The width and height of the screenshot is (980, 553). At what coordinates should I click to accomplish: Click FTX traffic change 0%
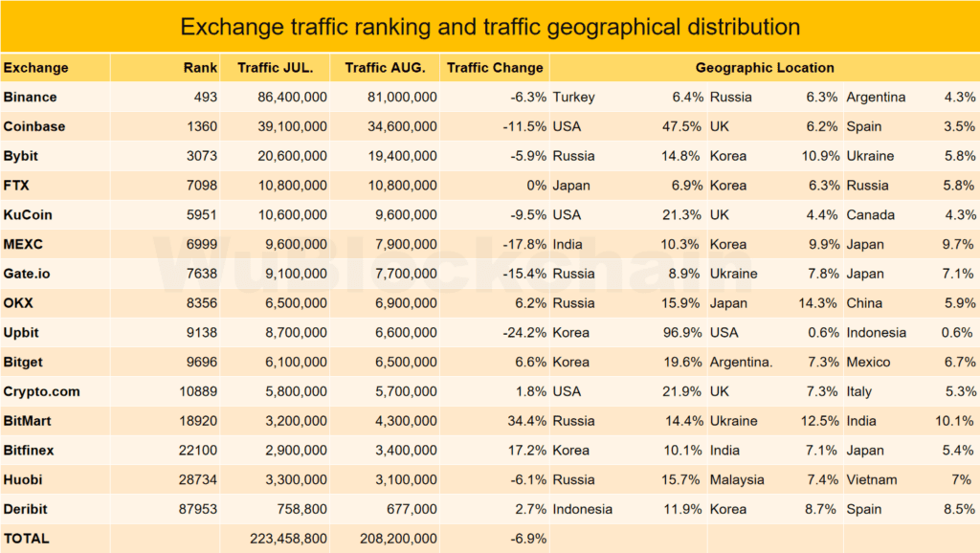(537, 185)
